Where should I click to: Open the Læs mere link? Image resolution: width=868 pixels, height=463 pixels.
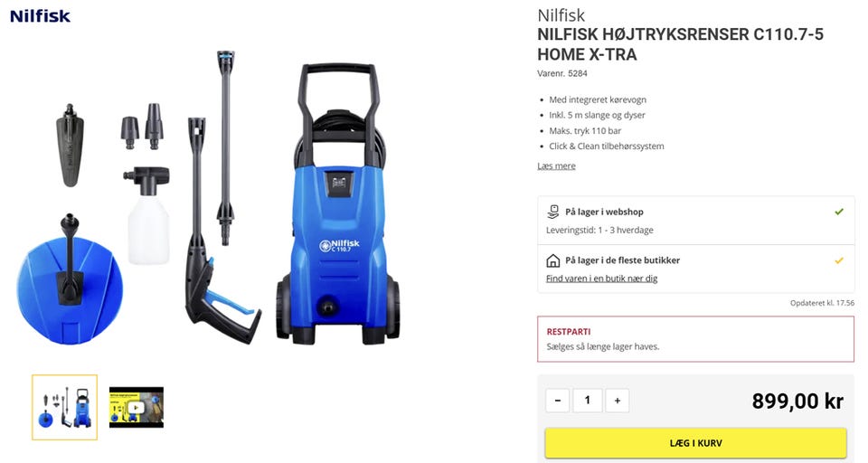(556, 166)
